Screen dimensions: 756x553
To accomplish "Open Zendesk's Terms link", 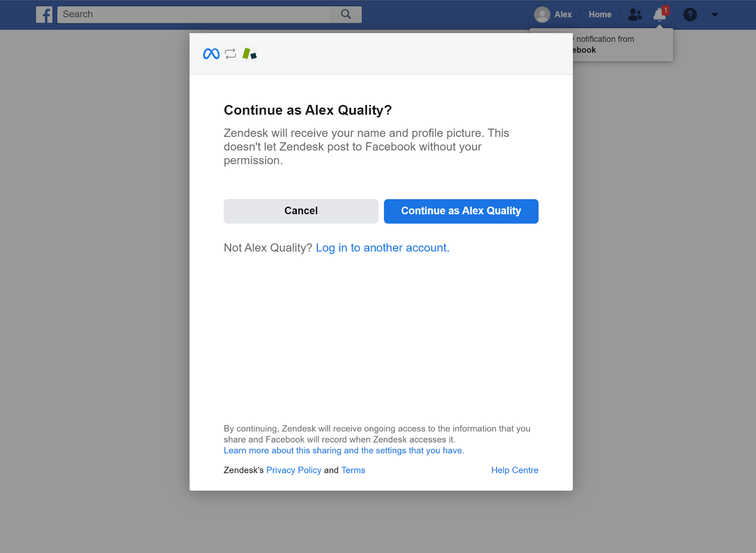I will pyautogui.click(x=353, y=470).
